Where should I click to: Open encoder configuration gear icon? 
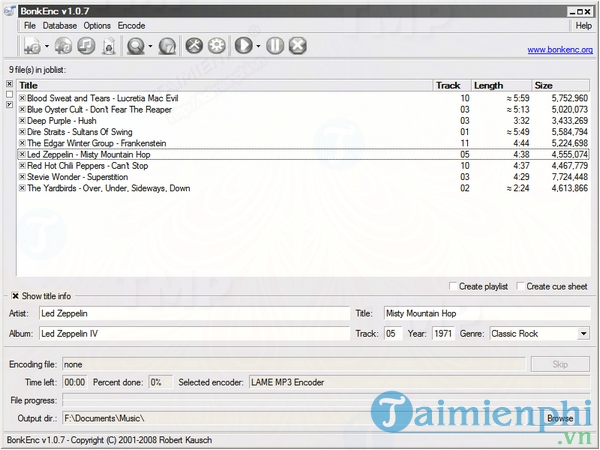pos(215,45)
